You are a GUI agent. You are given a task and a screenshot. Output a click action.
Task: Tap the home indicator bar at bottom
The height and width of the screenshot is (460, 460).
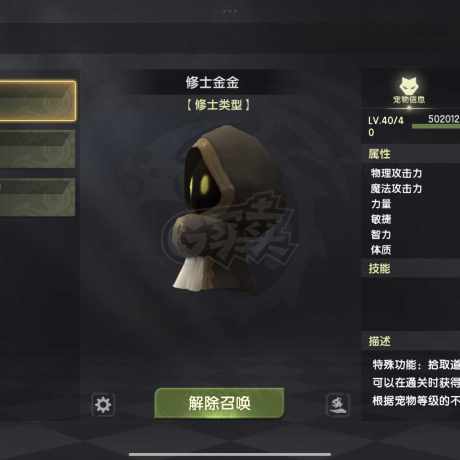pos(230,454)
